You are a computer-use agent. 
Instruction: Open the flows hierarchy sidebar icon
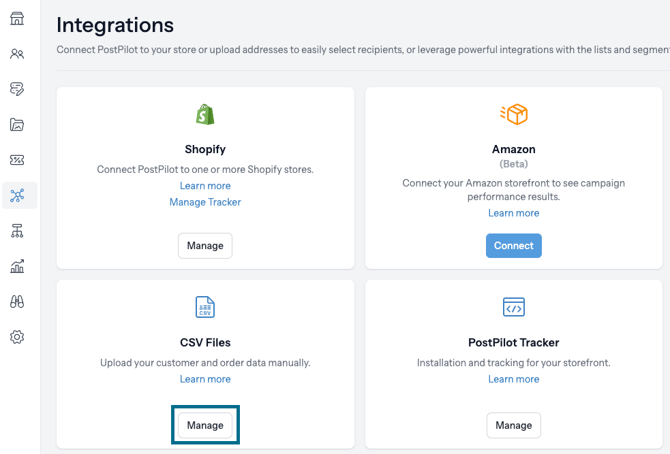pos(17,231)
